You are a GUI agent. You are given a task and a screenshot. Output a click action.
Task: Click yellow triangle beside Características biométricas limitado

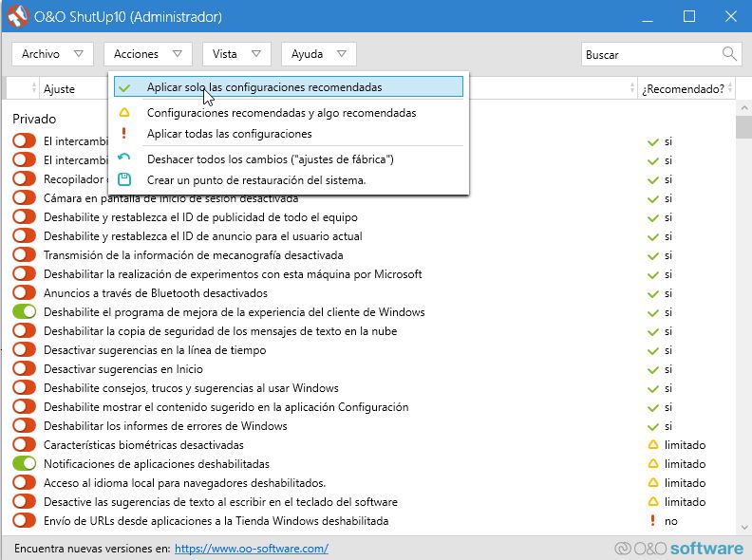[x=652, y=445]
